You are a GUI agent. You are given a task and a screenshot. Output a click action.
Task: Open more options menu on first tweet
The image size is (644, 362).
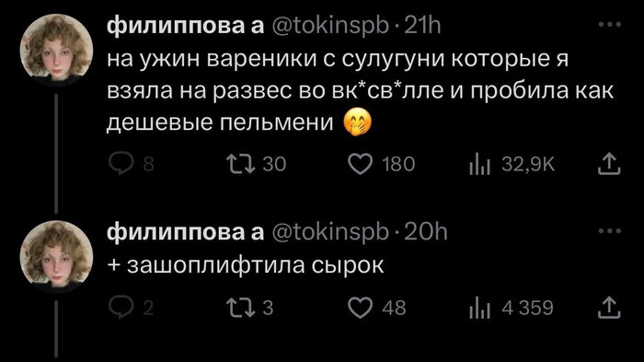click(609, 25)
